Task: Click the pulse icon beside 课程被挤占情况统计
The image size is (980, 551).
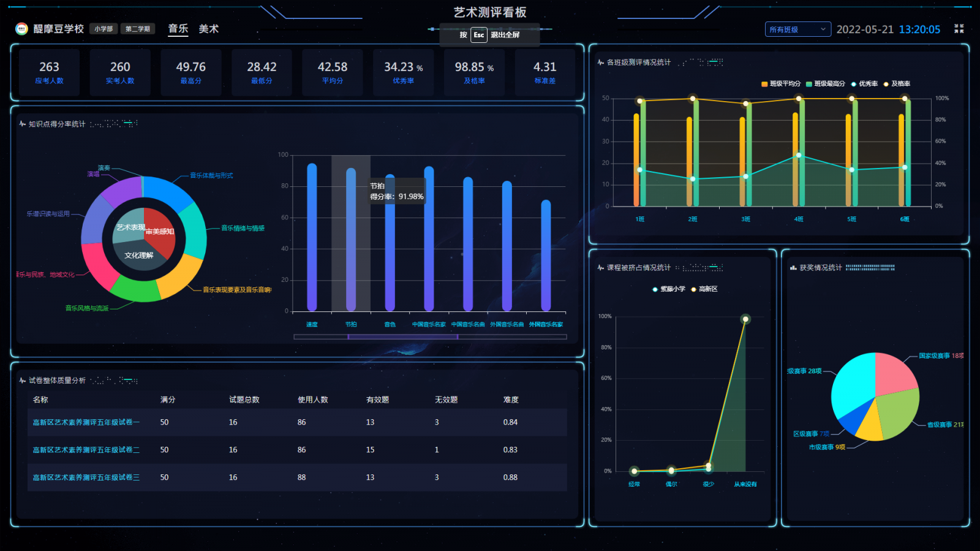Action: coord(600,268)
